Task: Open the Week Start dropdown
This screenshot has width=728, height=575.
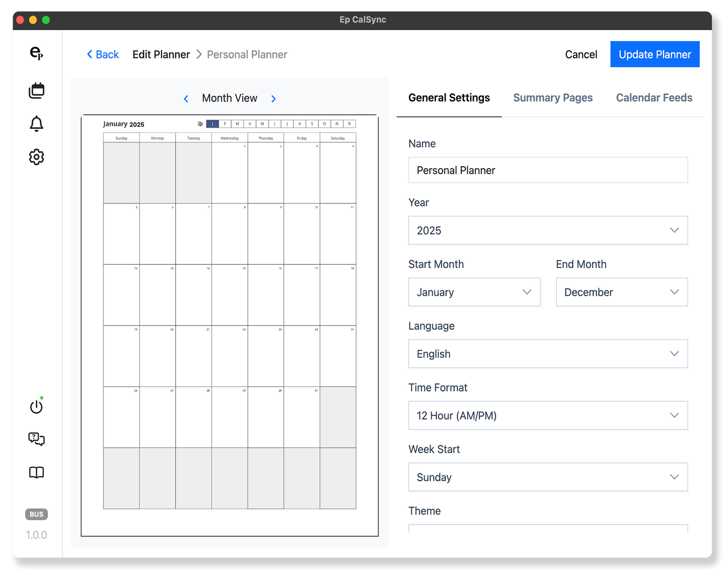Action: click(x=548, y=477)
